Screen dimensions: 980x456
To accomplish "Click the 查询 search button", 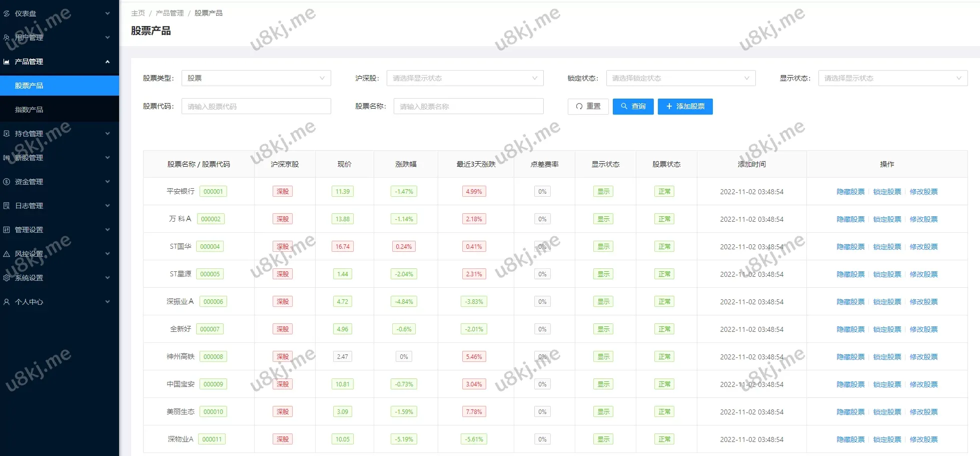I will (633, 106).
